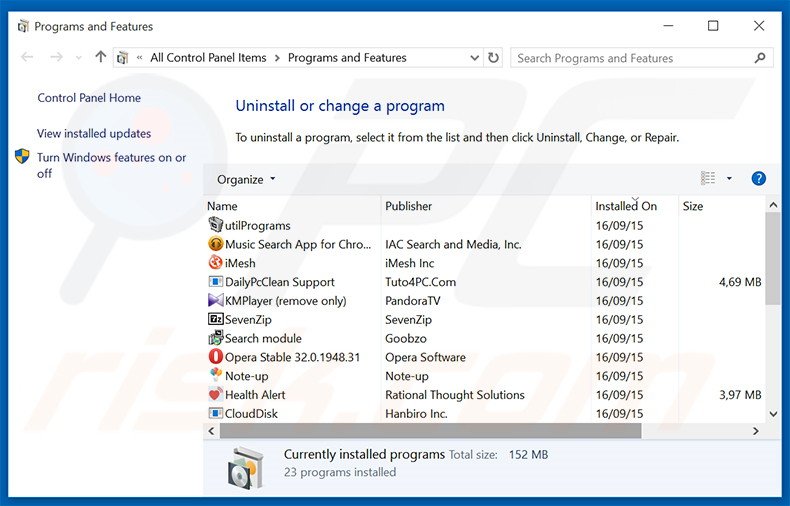Screen dimensions: 790x506
Task: Click the DailyPcClean Support icon
Action: click(216, 281)
